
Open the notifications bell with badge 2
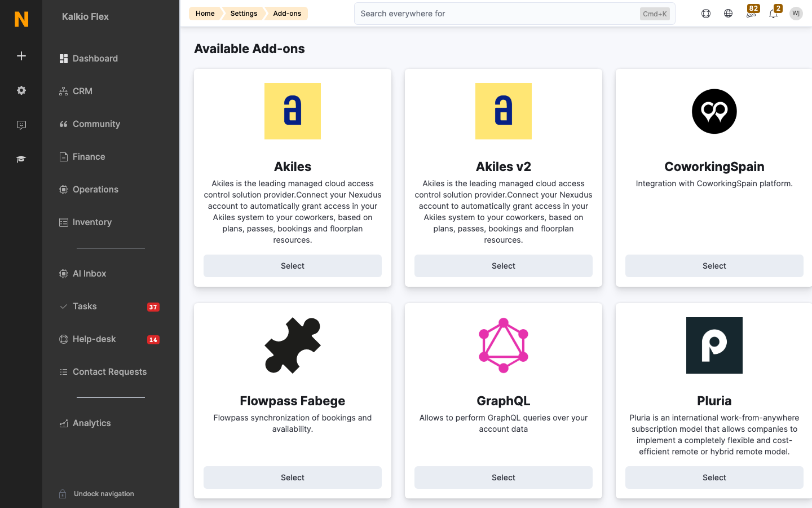[774, 12]
